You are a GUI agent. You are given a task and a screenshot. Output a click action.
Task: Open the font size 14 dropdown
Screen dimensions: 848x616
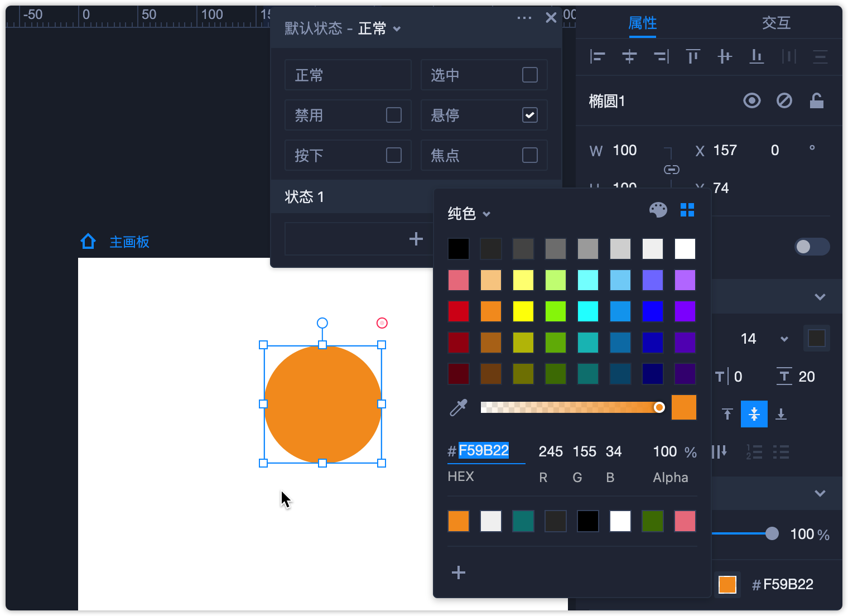[x=784, y=339]
